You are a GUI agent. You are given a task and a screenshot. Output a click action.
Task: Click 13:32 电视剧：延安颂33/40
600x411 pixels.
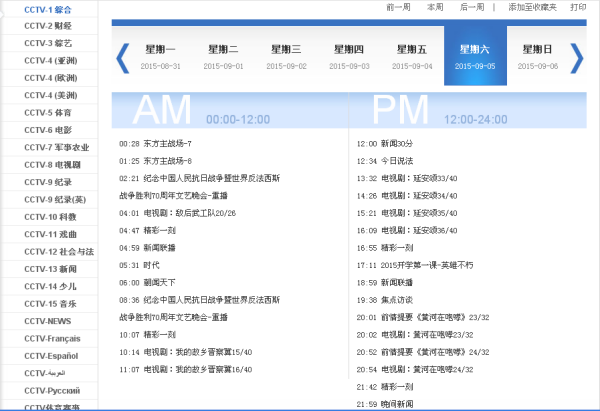coord(407,178)
